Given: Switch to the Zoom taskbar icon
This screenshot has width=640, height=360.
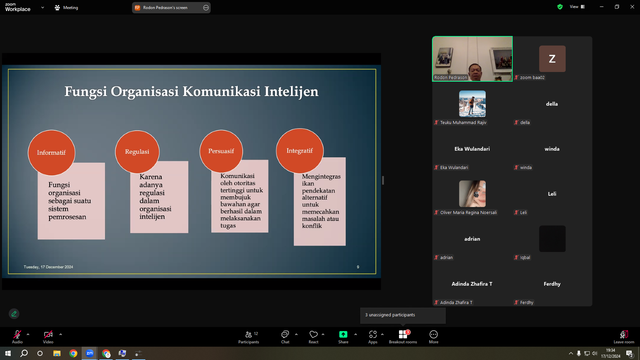Looking at the screenshot, I should point(89,353).
